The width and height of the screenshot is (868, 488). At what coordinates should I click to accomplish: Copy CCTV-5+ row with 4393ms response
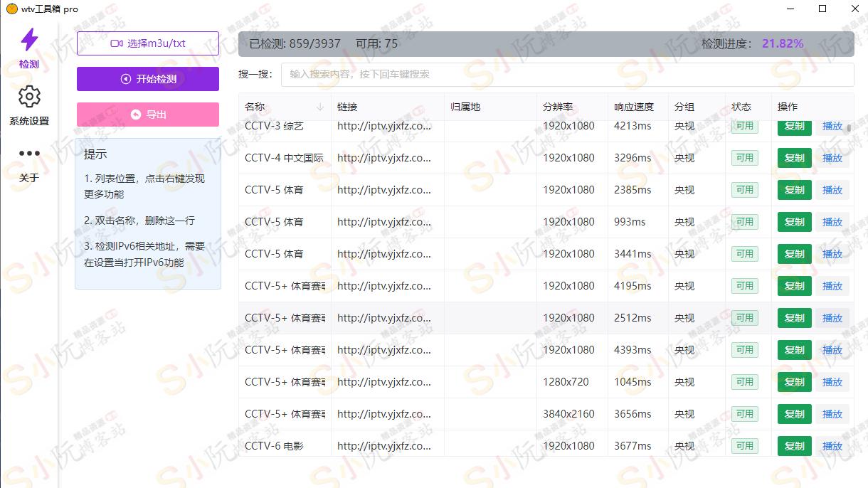click(794, 350)
